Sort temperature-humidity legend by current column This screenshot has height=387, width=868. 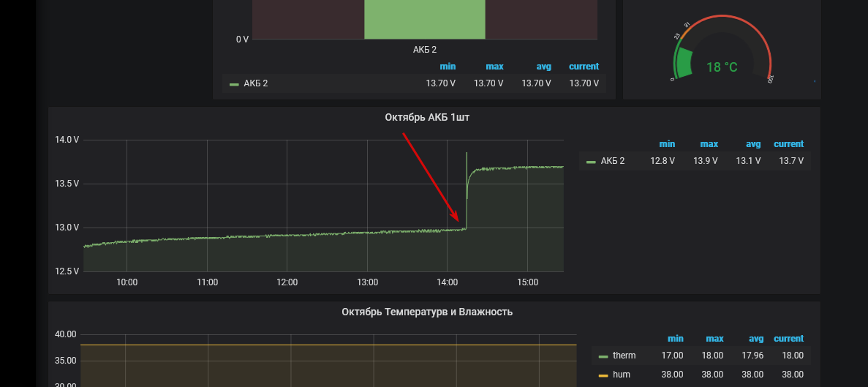coord(788,339)
